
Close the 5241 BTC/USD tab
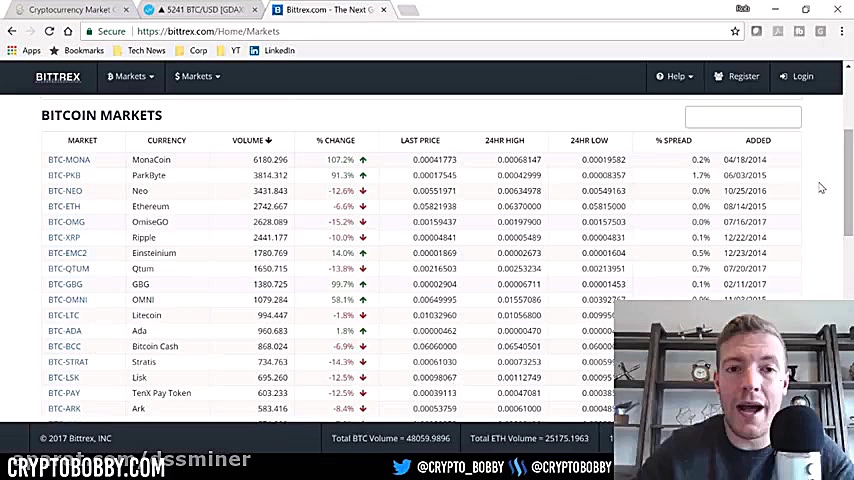[254, 10]
